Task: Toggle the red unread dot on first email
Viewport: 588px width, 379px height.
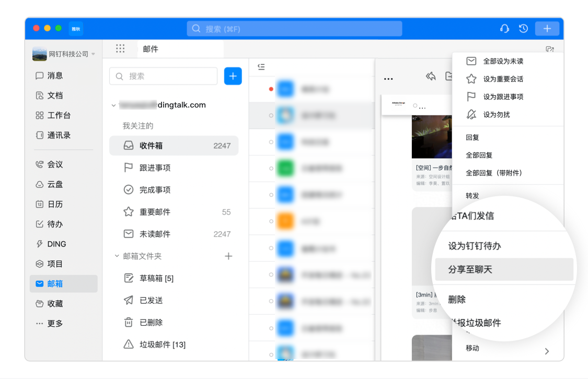Action: click(271, 89)
